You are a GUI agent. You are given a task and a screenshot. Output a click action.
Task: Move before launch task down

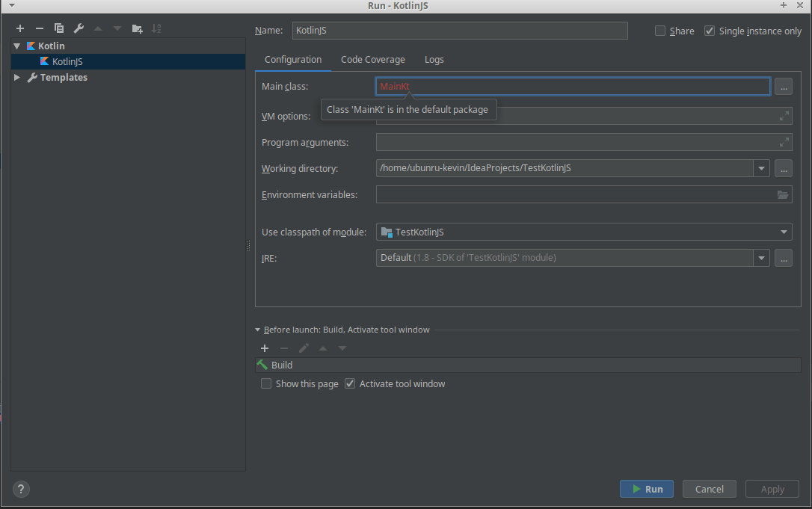point(342,348)
